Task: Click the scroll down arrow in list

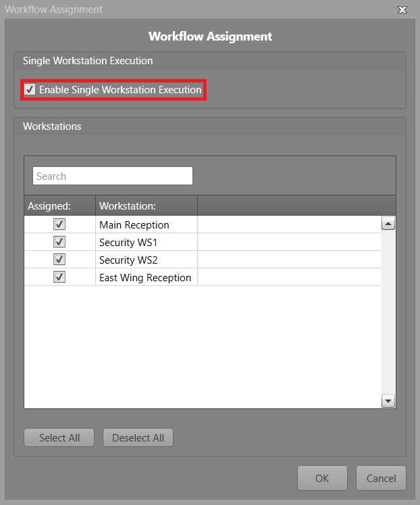Action: click(x=388, y=401)
